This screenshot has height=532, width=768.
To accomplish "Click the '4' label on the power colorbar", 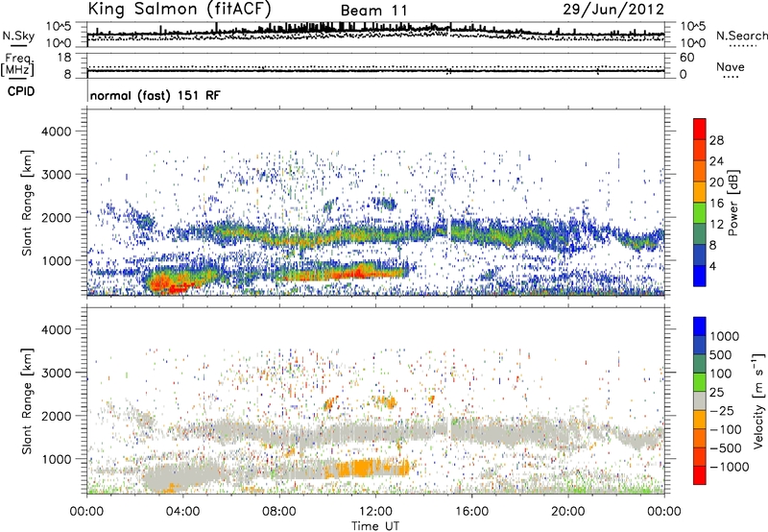I will click(712, 267).
